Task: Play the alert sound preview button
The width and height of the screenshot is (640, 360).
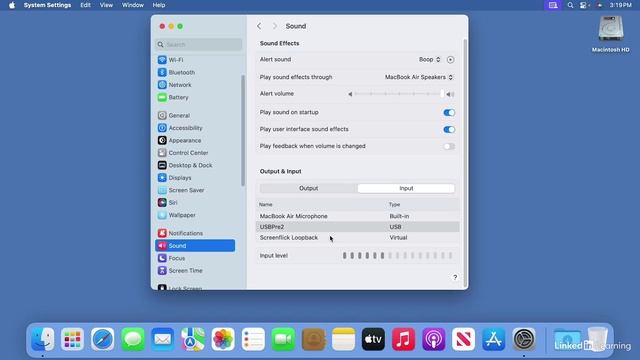Action: click(450, 60)
